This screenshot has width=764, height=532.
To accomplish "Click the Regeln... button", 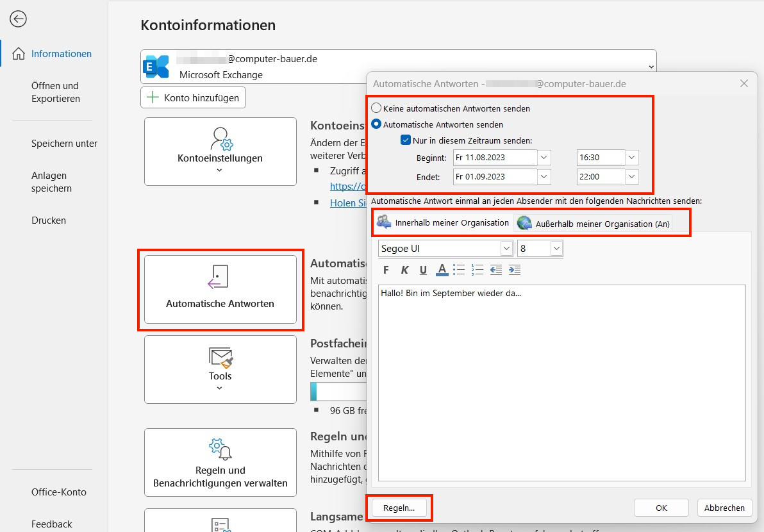I will pyautogui.click(x=399, y=508).
